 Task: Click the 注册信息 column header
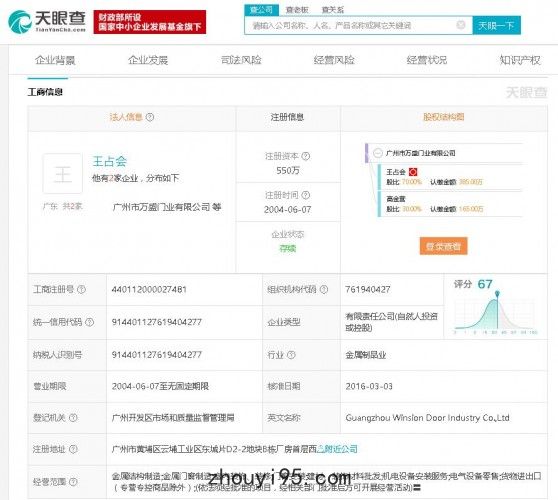coord(287,117)
